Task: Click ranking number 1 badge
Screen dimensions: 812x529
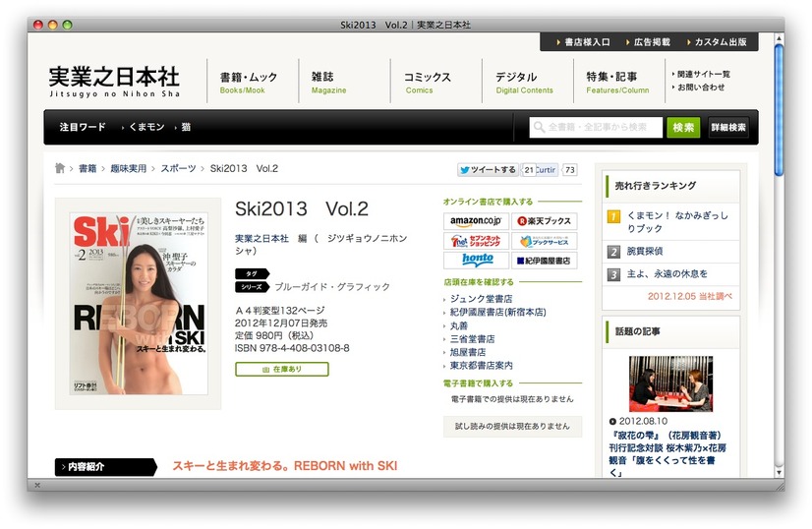Action: click(x=613, y=216)
